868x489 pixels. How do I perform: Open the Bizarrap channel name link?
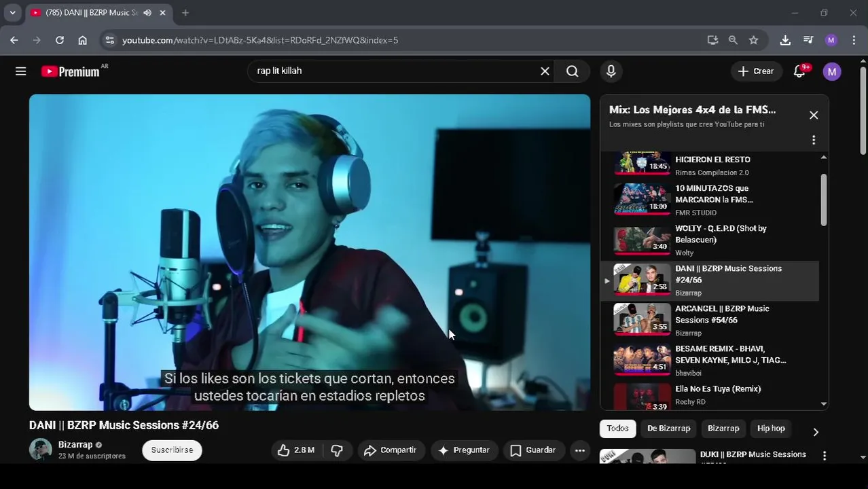point(75,445)
